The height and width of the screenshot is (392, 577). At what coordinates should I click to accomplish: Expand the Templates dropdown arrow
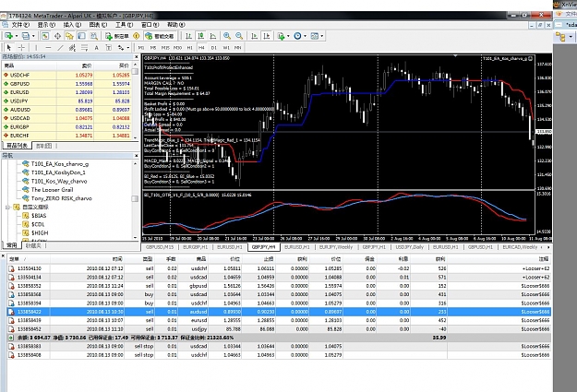pos(322,36)
